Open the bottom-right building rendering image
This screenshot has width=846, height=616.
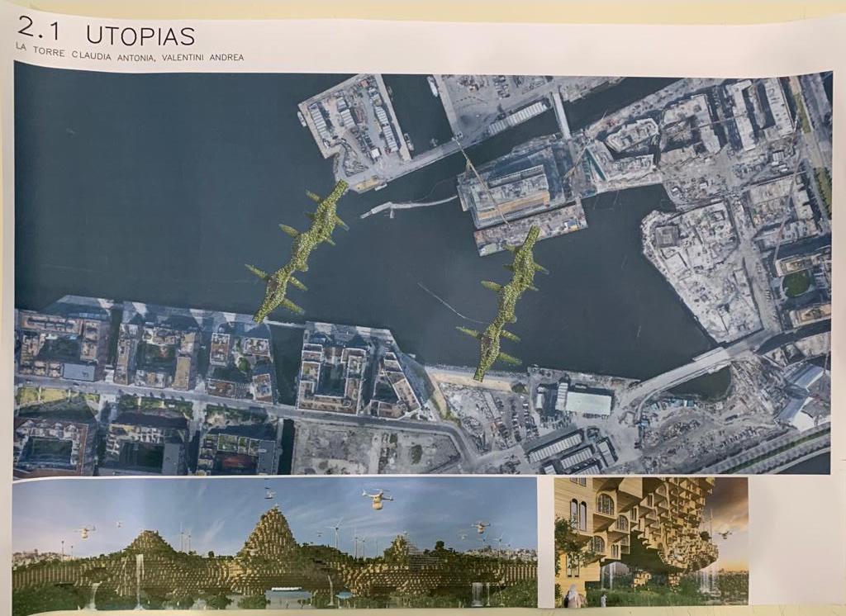[651, 542]
